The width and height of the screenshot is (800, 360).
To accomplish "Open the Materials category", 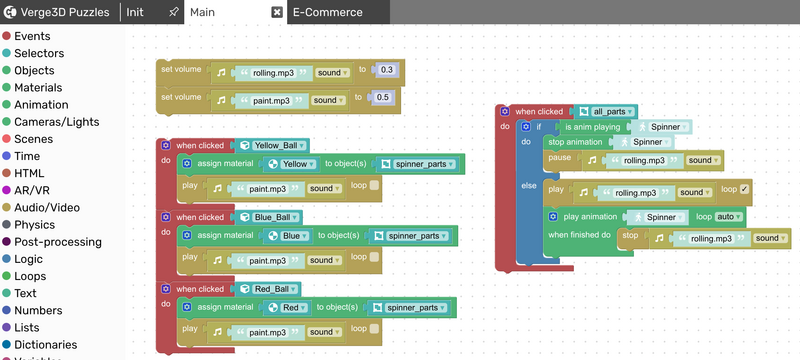I will [38, 87].
